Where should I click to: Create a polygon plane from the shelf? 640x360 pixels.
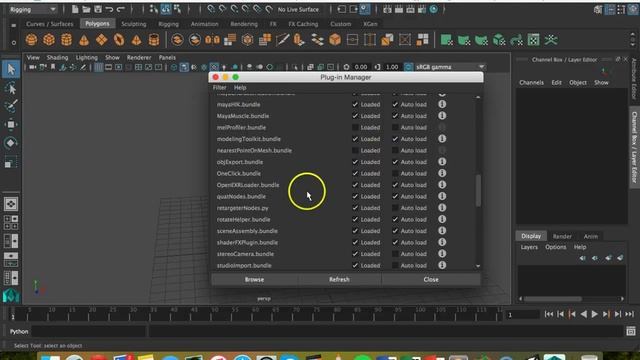coord(102,40)
